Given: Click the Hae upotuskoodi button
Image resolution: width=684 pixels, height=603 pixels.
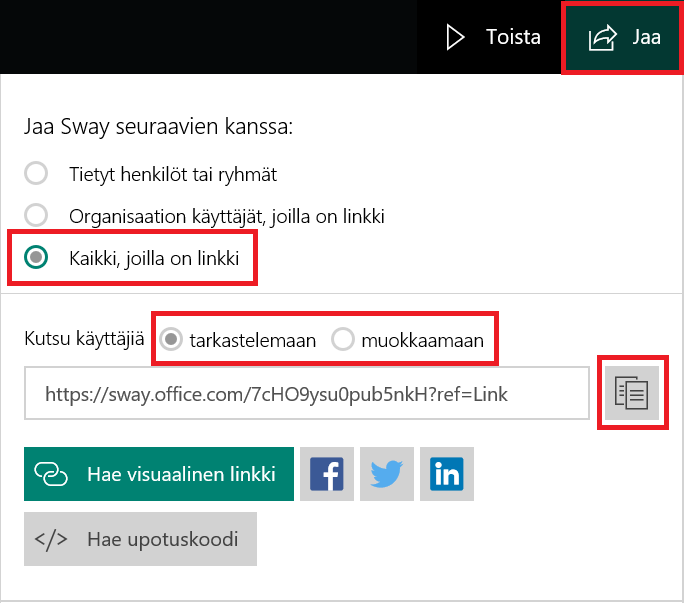Looking at the screenshot, I should point(140,539).
